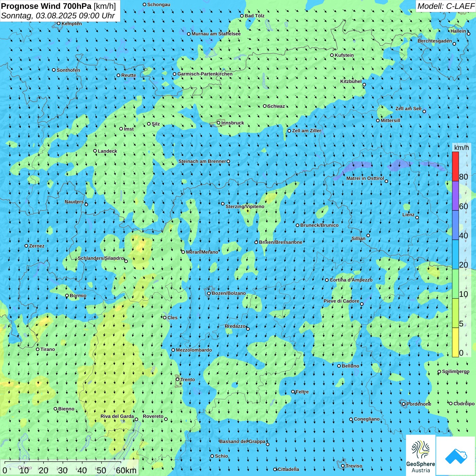Click the 'Spilimbergo' label
This screenshot has width=476, height=476.
pos(456,371)
